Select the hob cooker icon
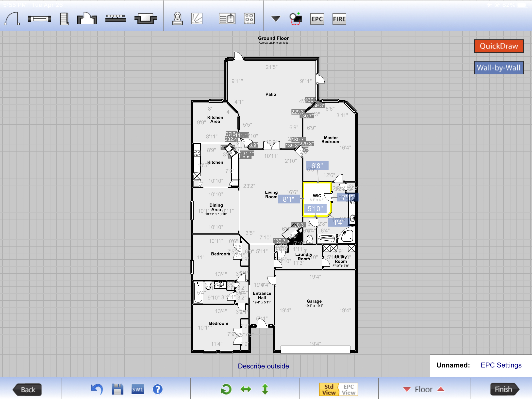The image size is (532, 399). click(x=249, y=19)
